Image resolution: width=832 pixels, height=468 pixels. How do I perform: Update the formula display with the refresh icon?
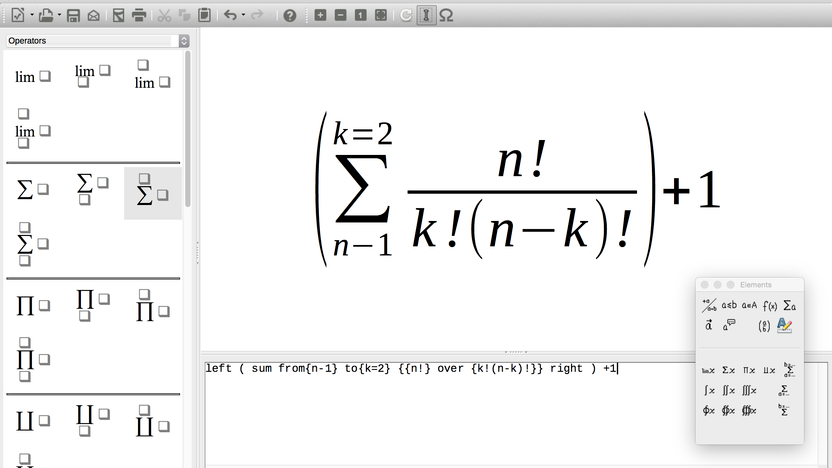(x=406, y=15)
